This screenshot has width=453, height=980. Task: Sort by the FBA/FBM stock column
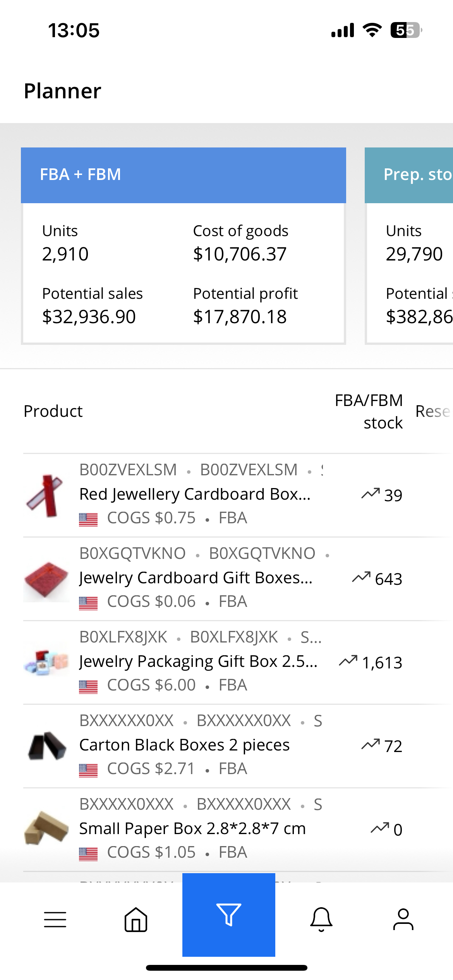tap(369, 411)
